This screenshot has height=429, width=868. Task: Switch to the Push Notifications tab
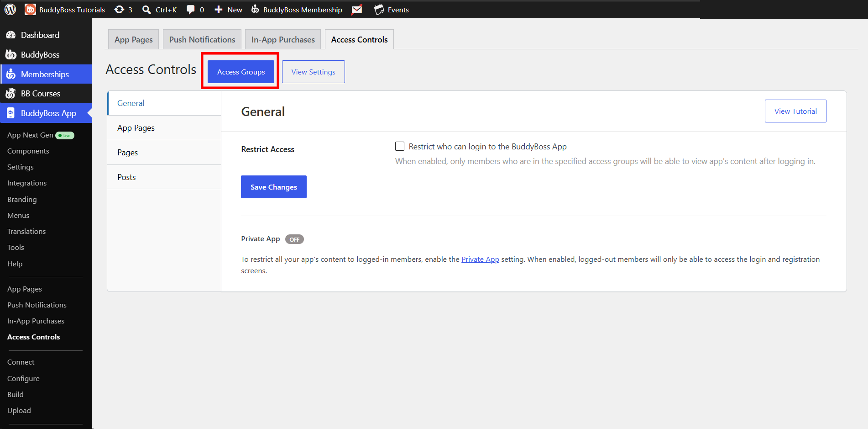pyautogui.click(x=202, y=39)
